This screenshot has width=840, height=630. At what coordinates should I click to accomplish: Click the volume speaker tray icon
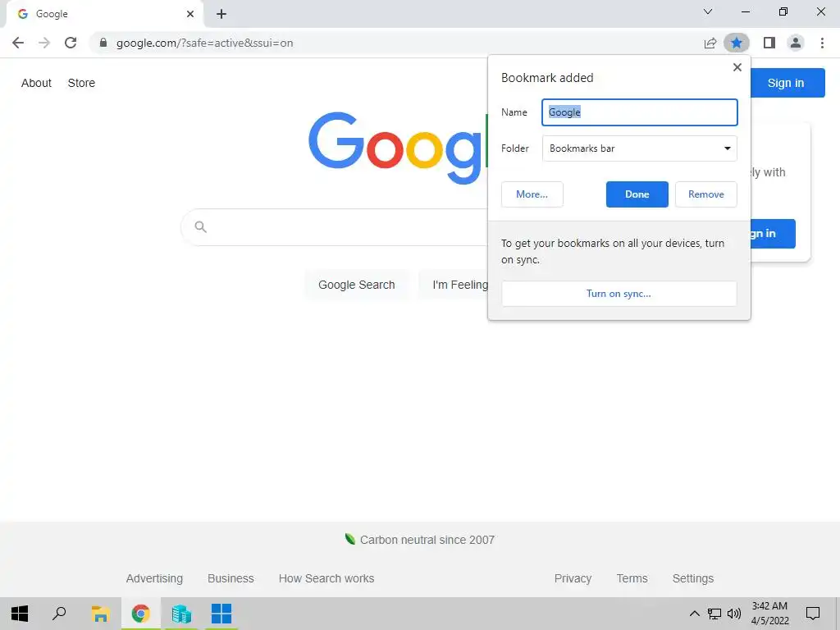(x=734, y=614)
